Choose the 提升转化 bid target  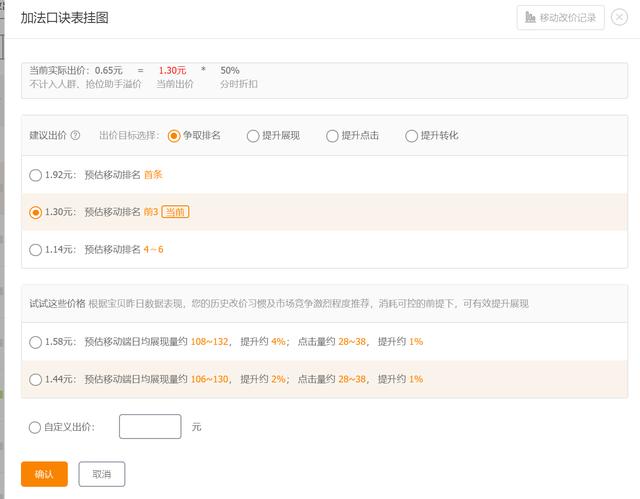[411, 136]
